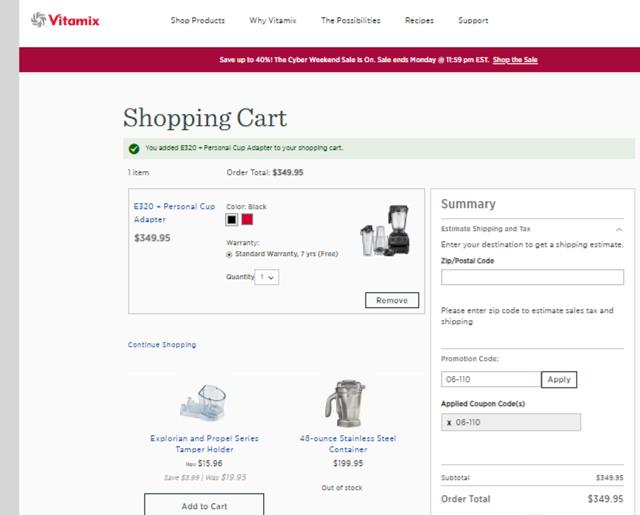Choose the black color swatch

tap(232, 219)
